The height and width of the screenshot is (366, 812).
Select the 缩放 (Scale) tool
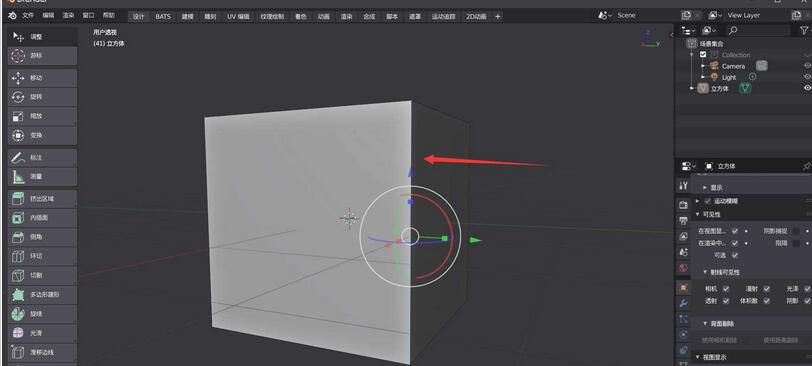(42, 116)
